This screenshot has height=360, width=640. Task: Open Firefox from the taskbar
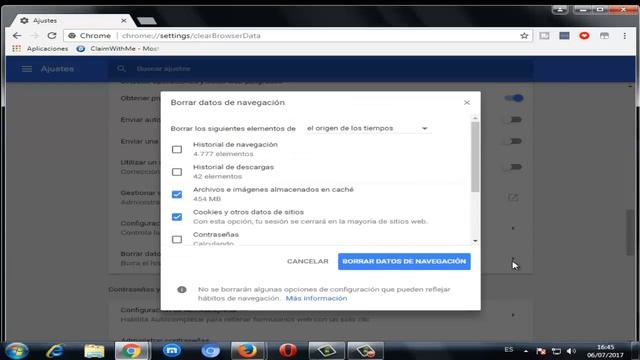[248, 351]
